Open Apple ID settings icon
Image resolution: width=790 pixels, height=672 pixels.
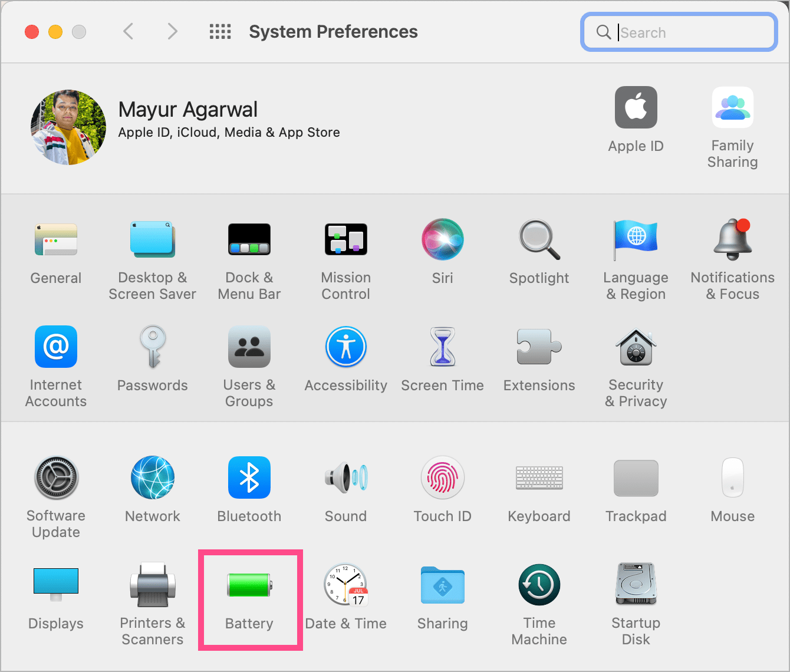(636, 107)
